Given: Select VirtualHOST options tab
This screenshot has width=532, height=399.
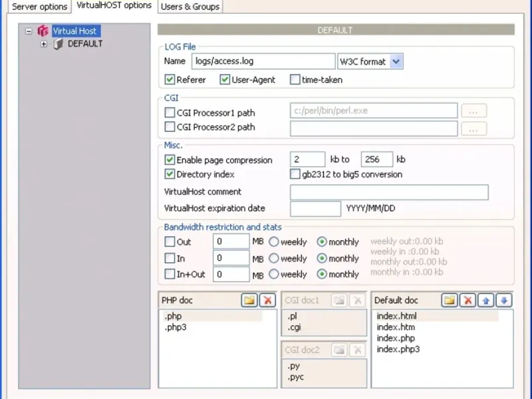Looking at the screenshot, I should tap(114, 5).
